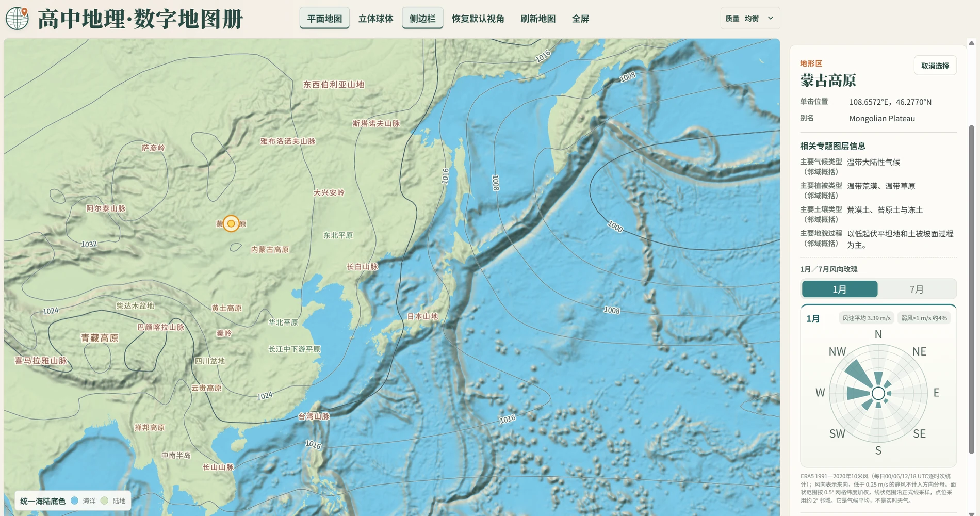
Task: Click the 喜马拉雅山脉 map label
Action: pos(41,361)
